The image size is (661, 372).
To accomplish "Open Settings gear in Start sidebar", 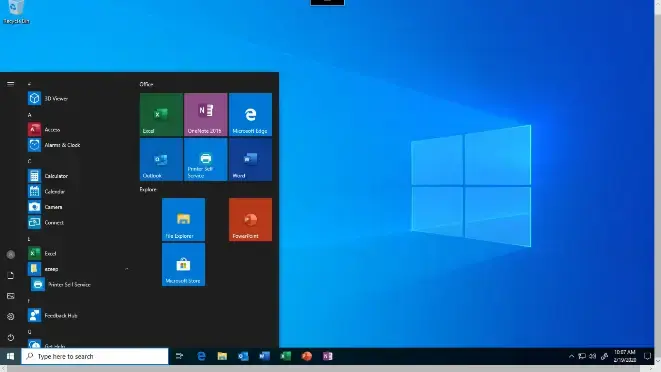I will [x=11, y=316].
